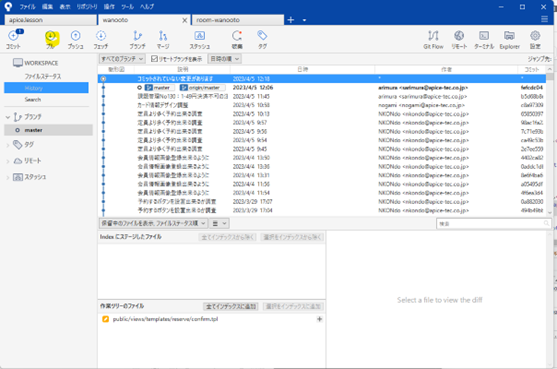Open Git Flow from the toolbar
This screenshot has width=557, height=369.
[433, 39]
